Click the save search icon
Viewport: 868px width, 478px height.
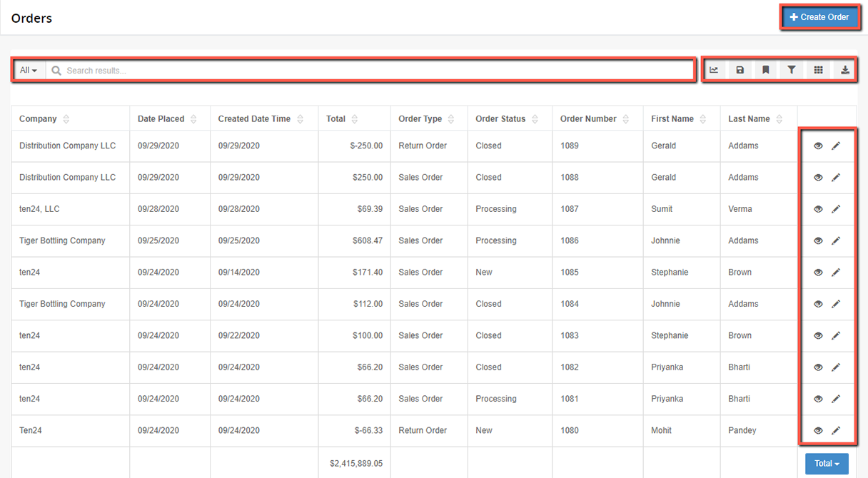(x=740, y=69)
